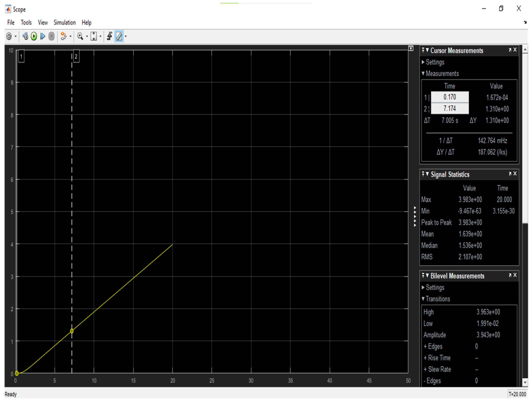Image resolution: width=532 pixels, height=401 pixels.
Task: Toggle the cursor measurements ruler icon
Action: click(119, 36)
